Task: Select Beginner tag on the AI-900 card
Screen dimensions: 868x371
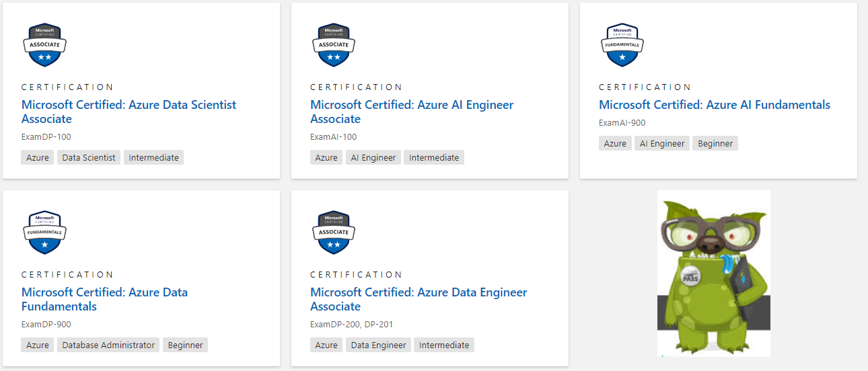Action: click(715, 143)
